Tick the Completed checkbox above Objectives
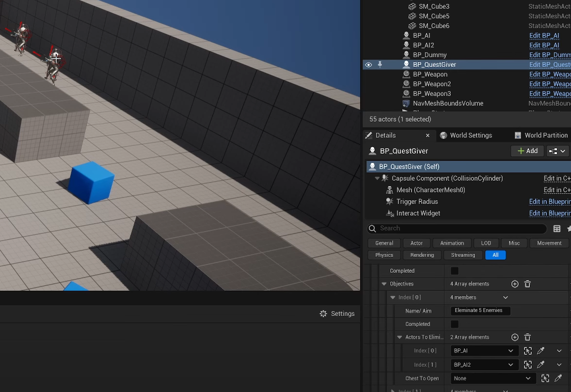The height and width of the screenshot is (392, 571). (x=455, y=271)
